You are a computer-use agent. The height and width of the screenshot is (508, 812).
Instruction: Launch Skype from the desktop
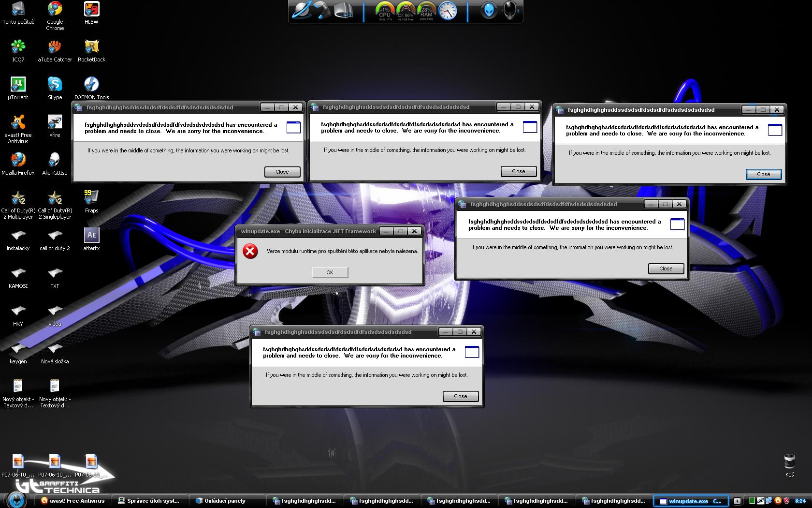pyautogui.click(x=55, y=85)
